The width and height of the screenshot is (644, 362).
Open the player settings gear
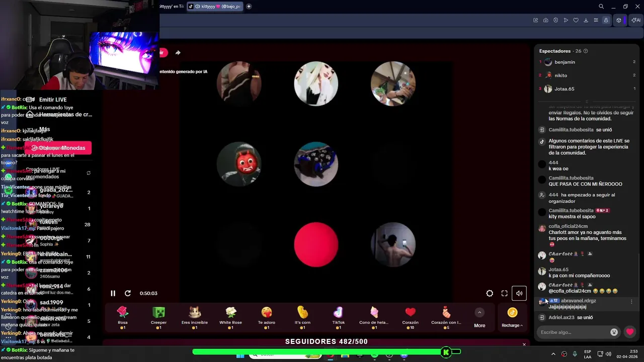point(490,293)
